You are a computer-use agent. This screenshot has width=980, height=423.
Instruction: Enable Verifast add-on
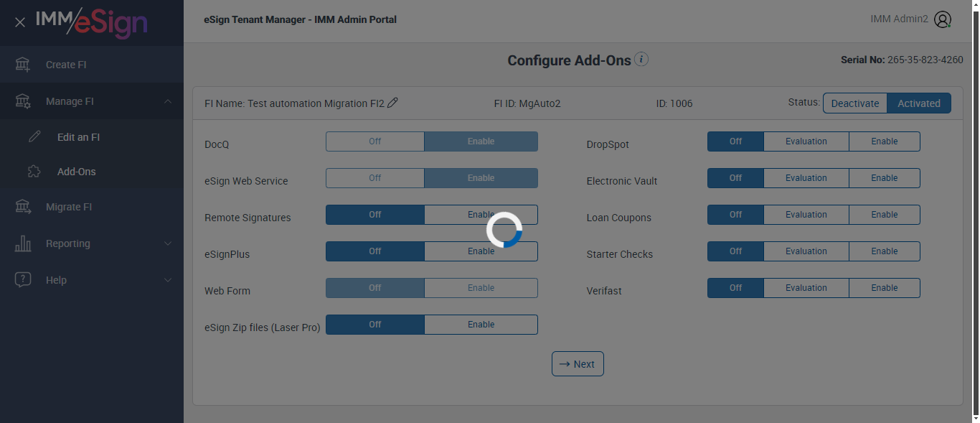[x=885, y=288]
